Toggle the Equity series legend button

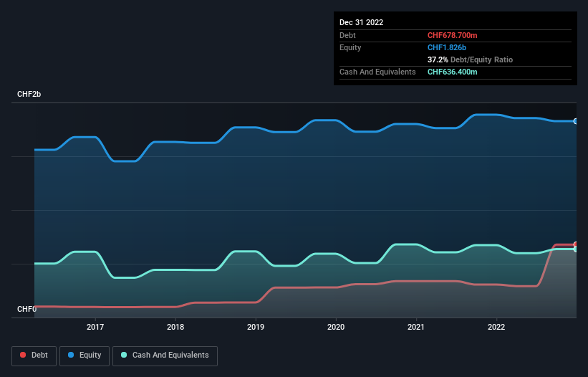coord(85,355)
